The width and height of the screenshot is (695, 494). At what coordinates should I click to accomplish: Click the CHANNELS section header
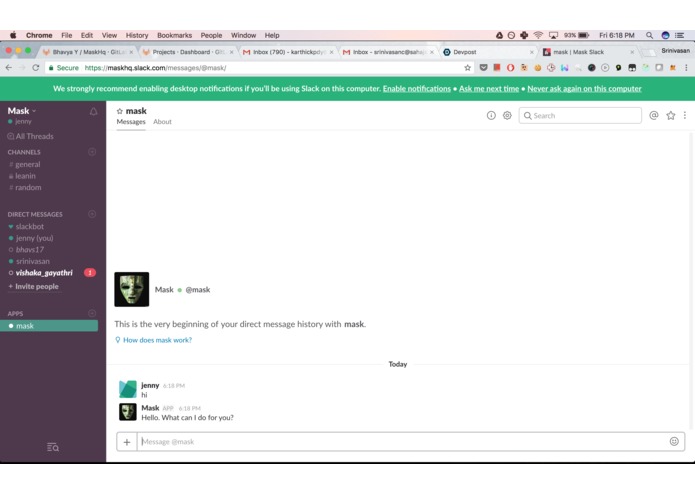click(x=24, y=152)
